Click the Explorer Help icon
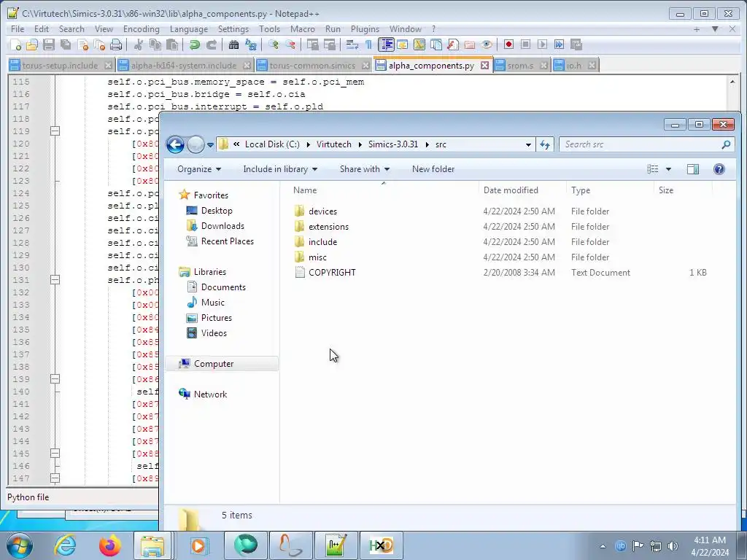Image resolution: width=747 pixels, height=560 pixels. point(719,169)
